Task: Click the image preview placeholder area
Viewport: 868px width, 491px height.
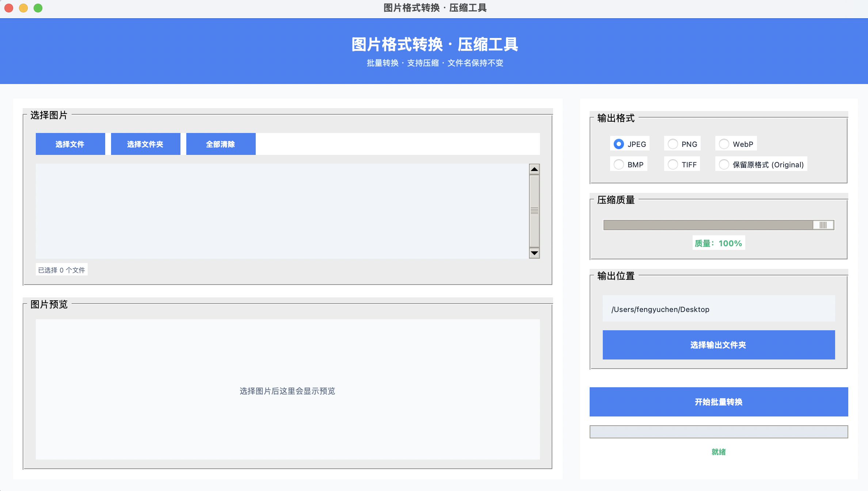Action: tap(288, 389)
